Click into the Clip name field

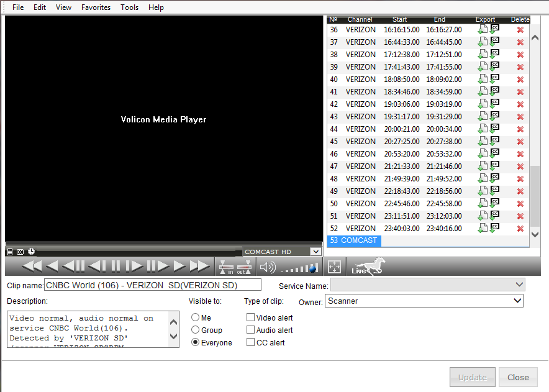[153, 285]
